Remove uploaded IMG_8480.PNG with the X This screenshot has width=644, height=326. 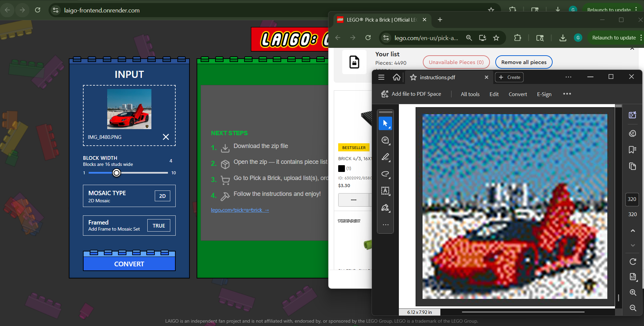pyautogui.click(x=166, y=137)
